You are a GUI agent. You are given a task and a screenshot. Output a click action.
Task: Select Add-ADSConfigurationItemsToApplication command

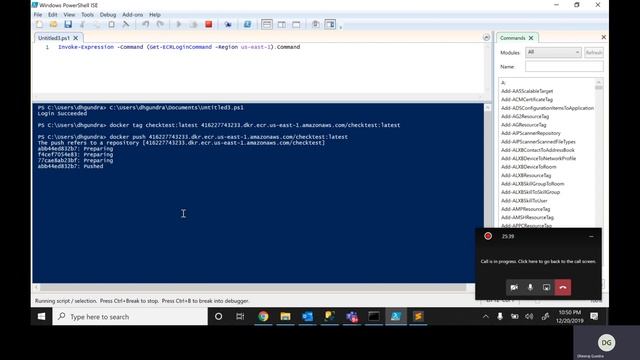(547, 108)
